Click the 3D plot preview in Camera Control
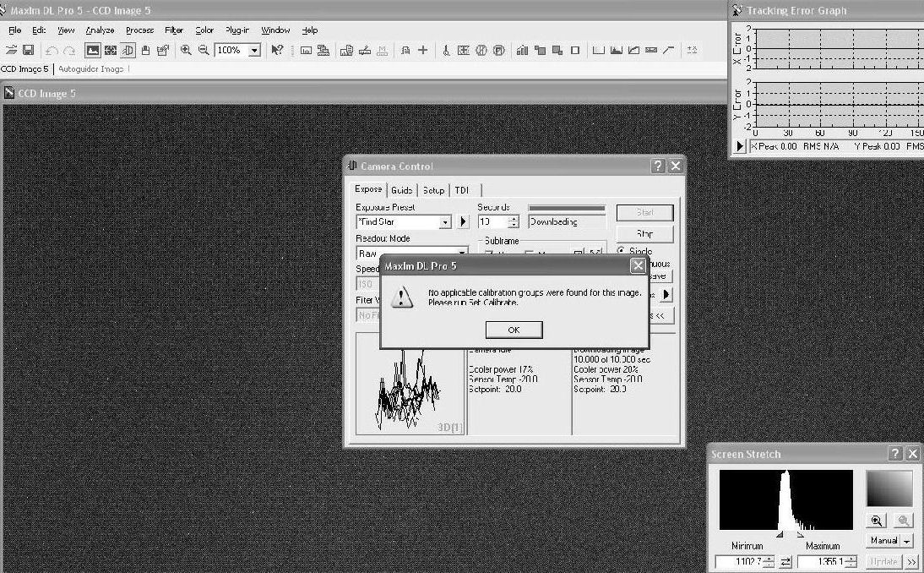 (410, 384)
